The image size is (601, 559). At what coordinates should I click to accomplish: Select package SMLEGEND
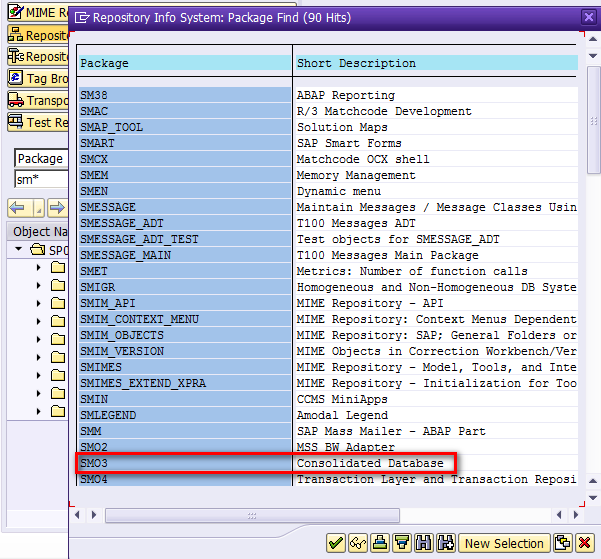185,415
